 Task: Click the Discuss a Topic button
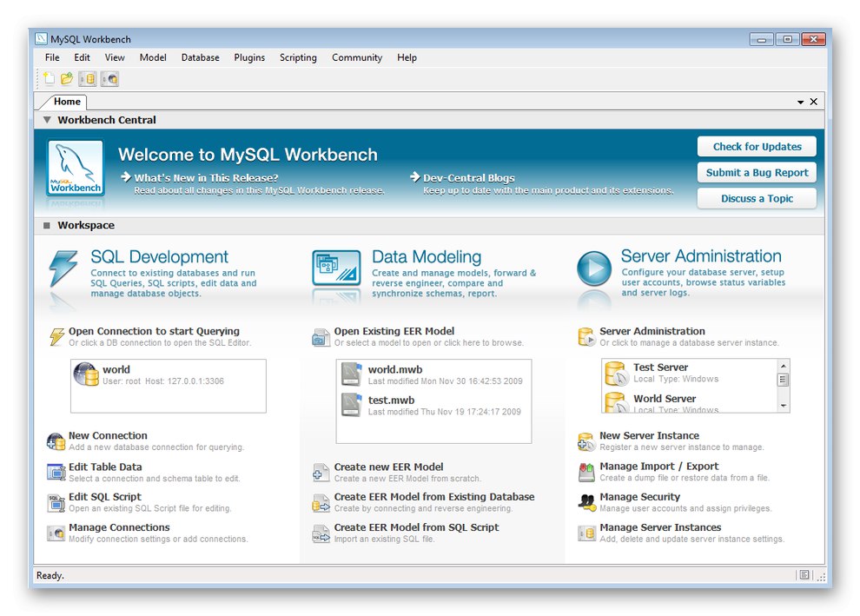[x=757, y=199]
